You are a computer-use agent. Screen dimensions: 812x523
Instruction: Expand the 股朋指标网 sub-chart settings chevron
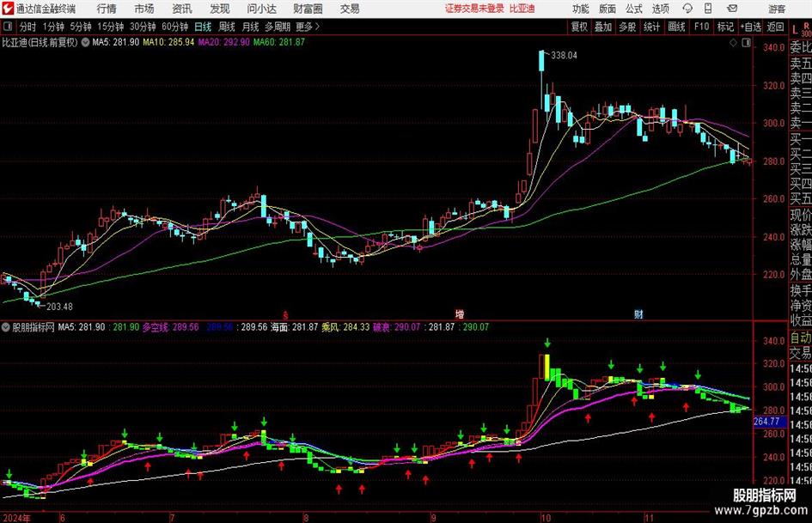[x=6, y=327]
